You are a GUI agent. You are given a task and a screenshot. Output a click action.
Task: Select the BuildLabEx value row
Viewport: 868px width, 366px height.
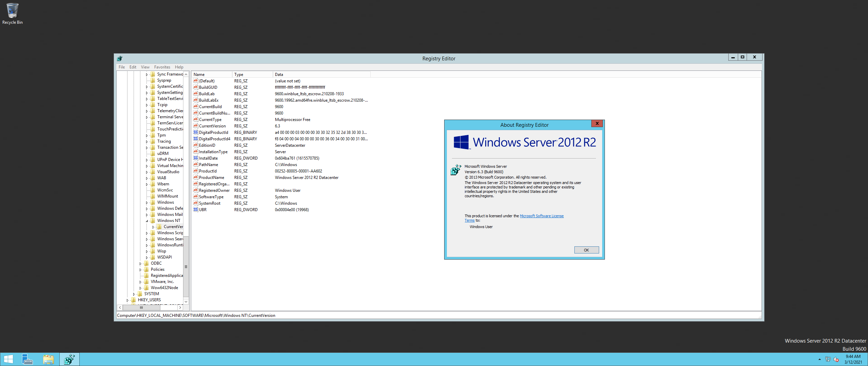coord(281,100)
